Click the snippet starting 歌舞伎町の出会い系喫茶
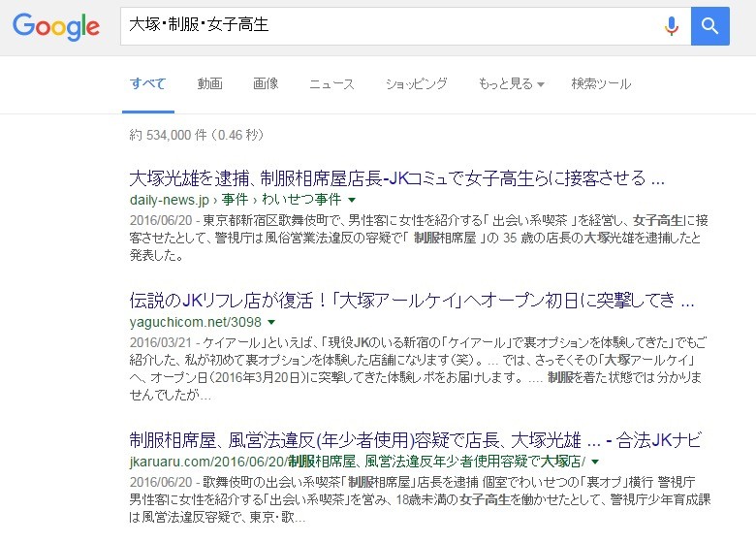This screenshot has width=756, height=543. [420, 499]
